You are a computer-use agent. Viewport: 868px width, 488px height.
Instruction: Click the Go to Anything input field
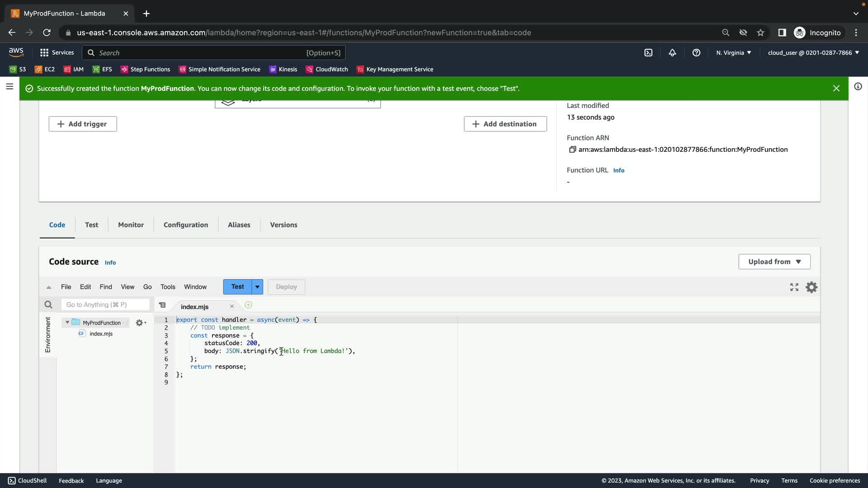click(105, 305)
